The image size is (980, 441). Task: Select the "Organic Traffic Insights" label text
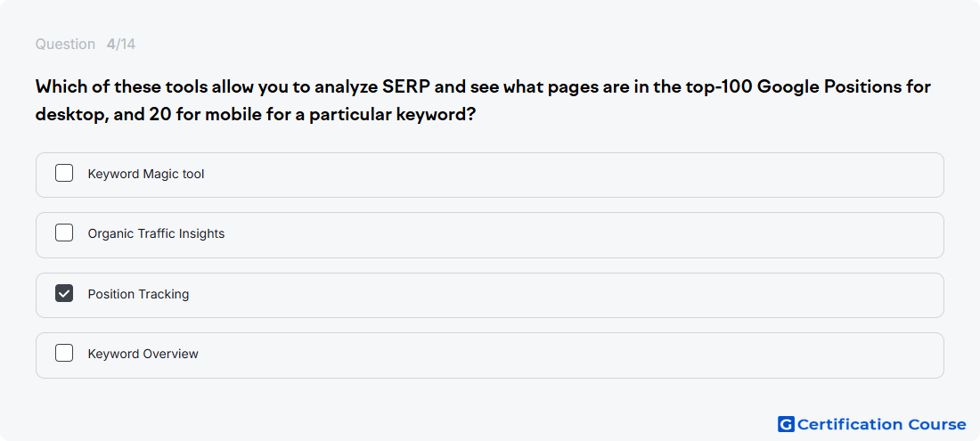pyautogui.click(x=156, y=233)
